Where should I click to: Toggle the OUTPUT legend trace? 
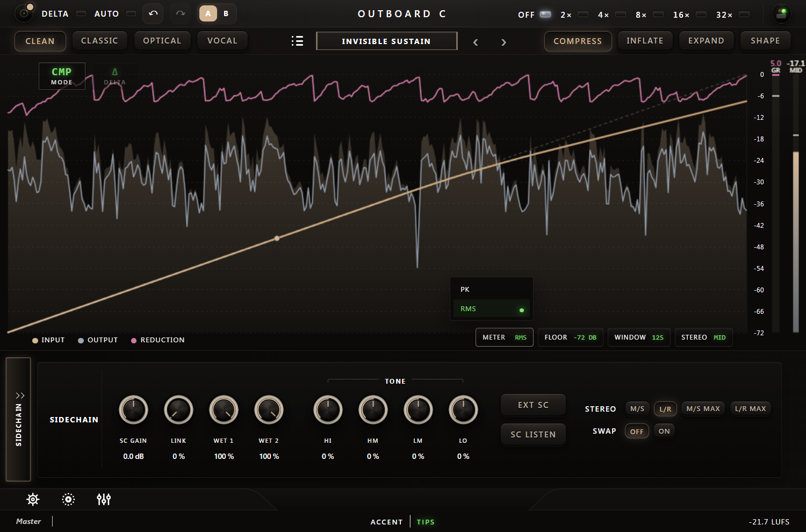(x=98, y=340)
